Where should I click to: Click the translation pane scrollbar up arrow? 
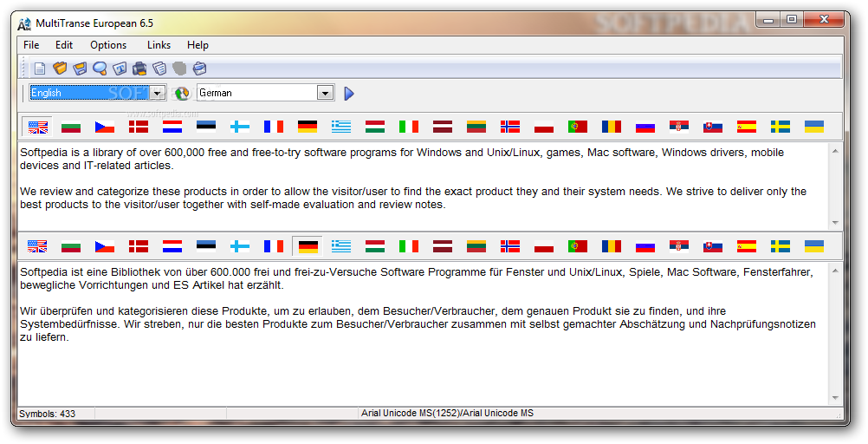[x=835, y=271]
